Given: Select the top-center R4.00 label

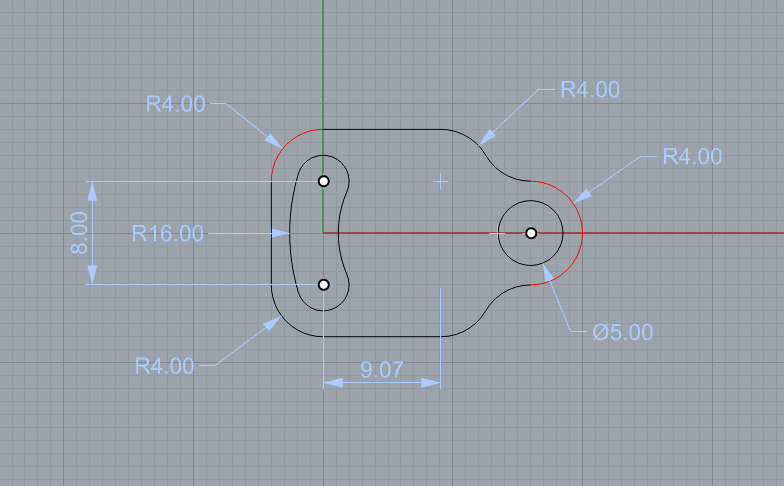Looking at the screenshot, I should click(x=589, y=90).
